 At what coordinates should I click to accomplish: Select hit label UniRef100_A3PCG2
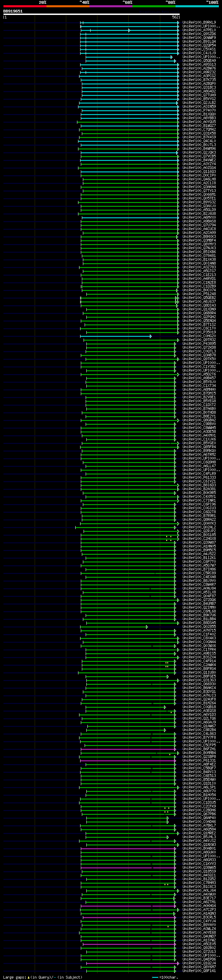pos(199,76)
